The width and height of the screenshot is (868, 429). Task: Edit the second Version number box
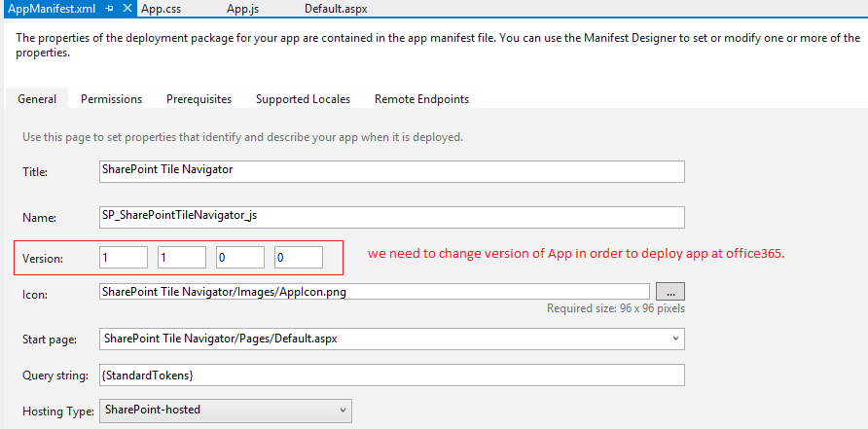(182, 258)
